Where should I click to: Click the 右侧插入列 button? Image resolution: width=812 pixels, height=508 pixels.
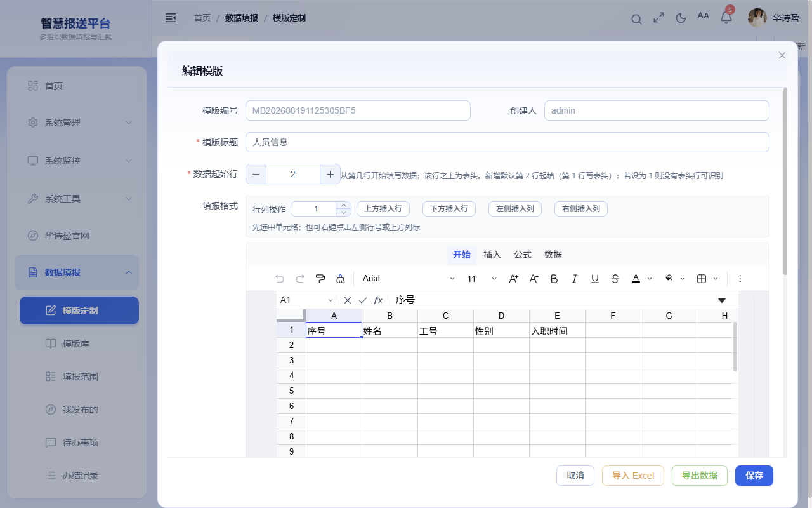tap(581, 209)
